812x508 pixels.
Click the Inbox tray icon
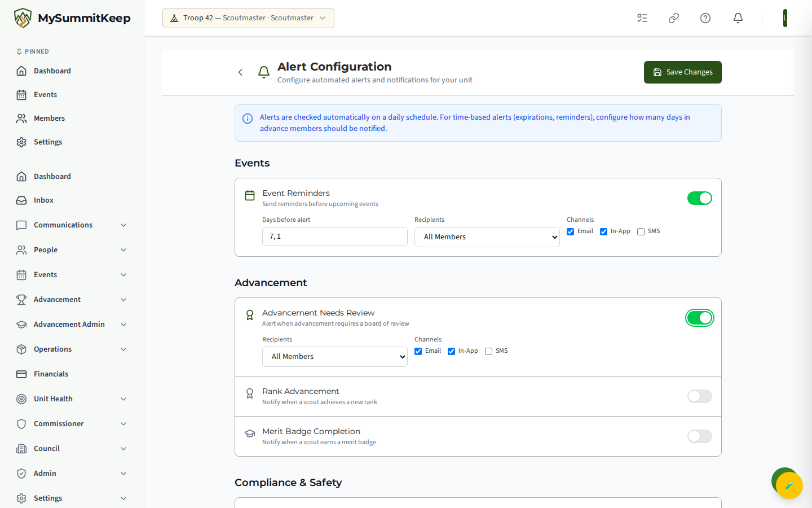coord(21,200)
